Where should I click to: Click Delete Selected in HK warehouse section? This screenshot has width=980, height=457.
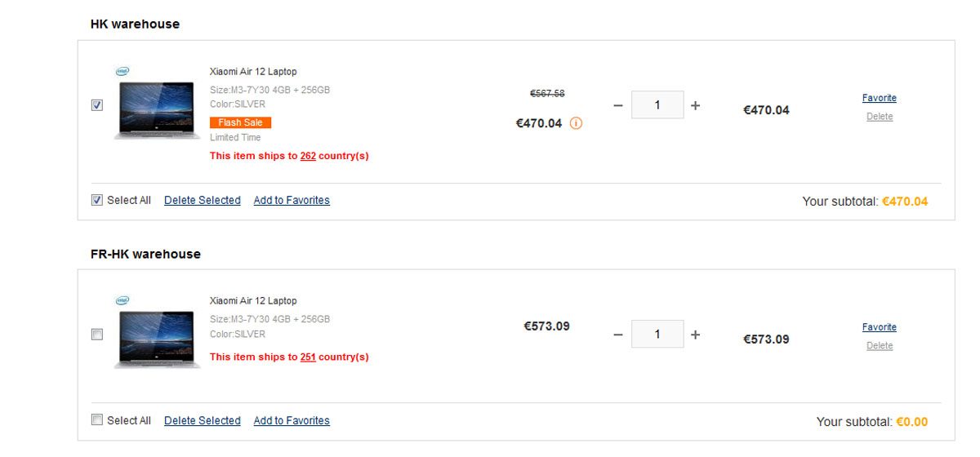pos(202,200)
